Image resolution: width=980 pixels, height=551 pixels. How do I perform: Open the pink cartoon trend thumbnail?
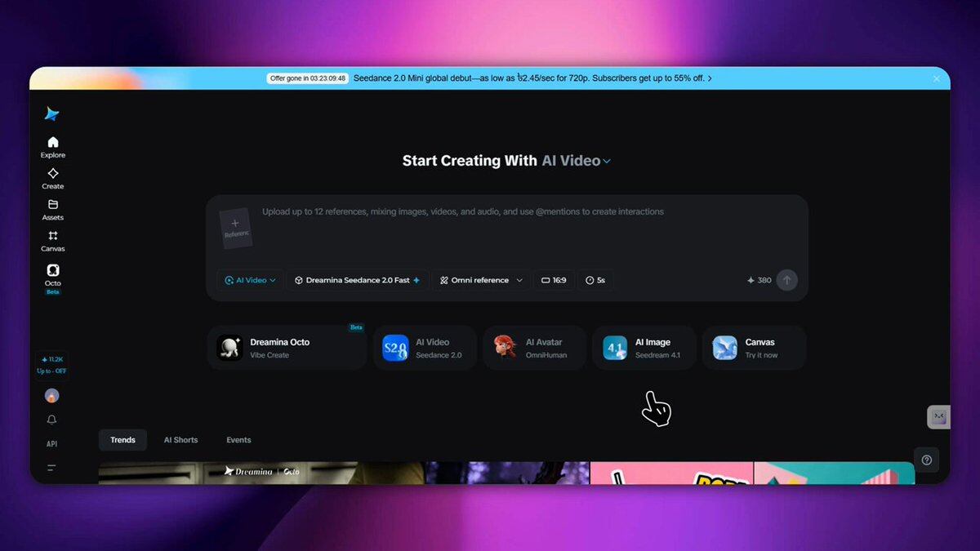[671, 473]
